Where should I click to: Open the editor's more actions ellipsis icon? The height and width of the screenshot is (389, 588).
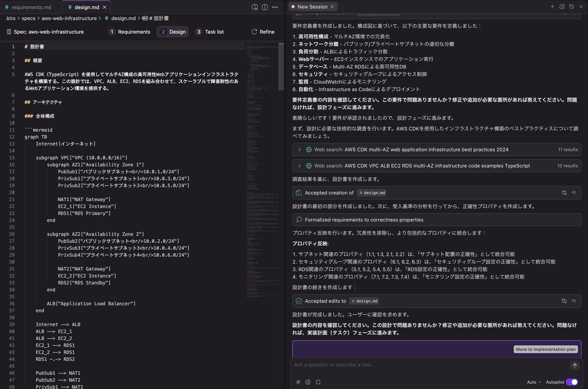coord(275,7)
